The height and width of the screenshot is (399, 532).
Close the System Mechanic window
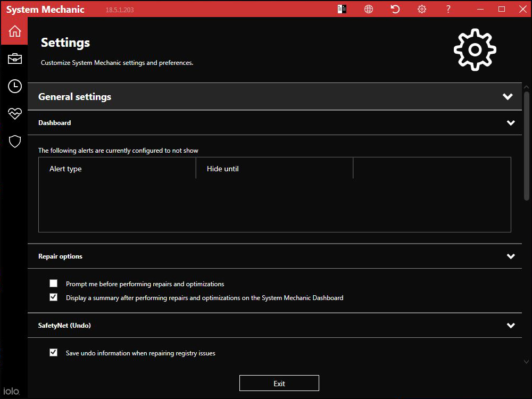pos(523,9)
